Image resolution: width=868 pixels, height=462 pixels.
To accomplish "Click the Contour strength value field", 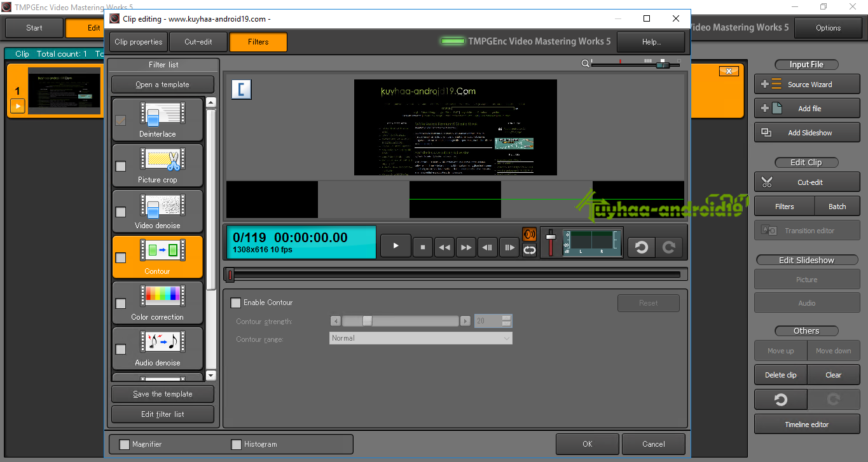I will [x=488, y=321].
